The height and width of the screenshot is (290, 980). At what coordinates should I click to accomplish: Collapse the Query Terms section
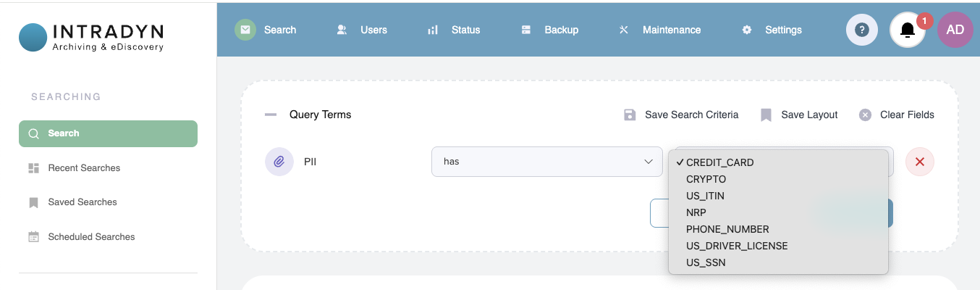(x=271, y=115)
